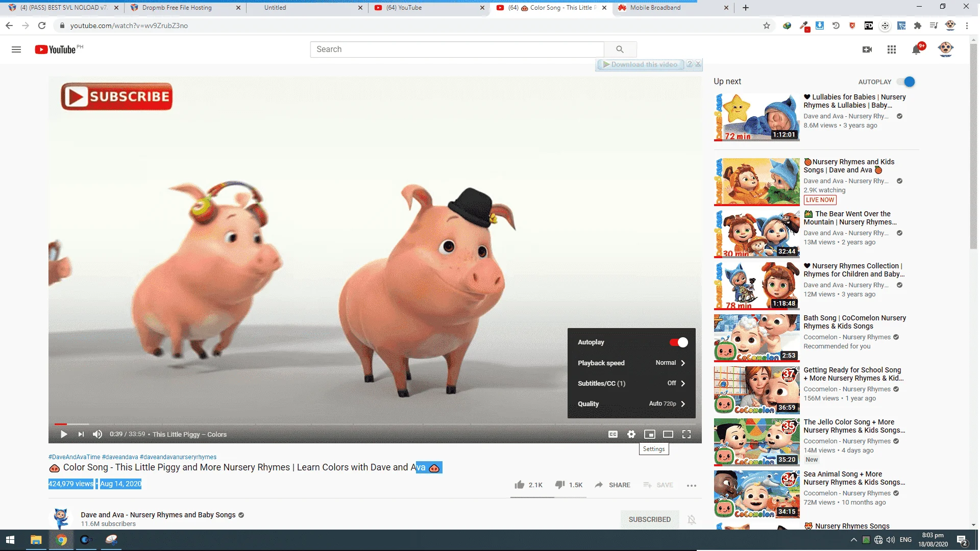Open The Bear Went Over the Mountain thumbnail
Screen dimensions: 980x551
click(756, 234)
